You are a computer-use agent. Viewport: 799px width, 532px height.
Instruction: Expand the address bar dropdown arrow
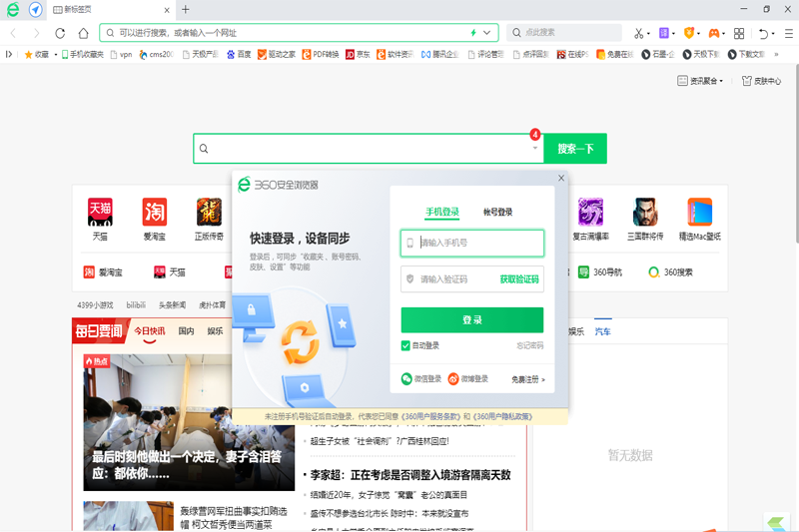tap(487, 33)
